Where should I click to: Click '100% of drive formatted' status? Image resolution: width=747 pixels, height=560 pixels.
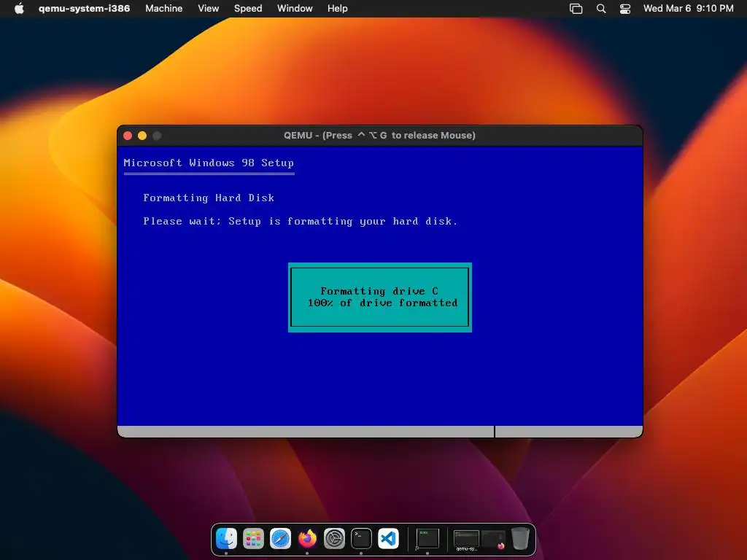pyautogui.click(x=382, y=303)
